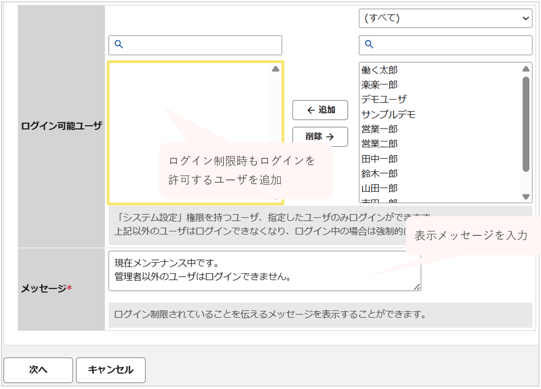The height and width of the screenshot is (389, 541).
Task: Click the resize grip of message textarea
Action: (x=417, y=287)
